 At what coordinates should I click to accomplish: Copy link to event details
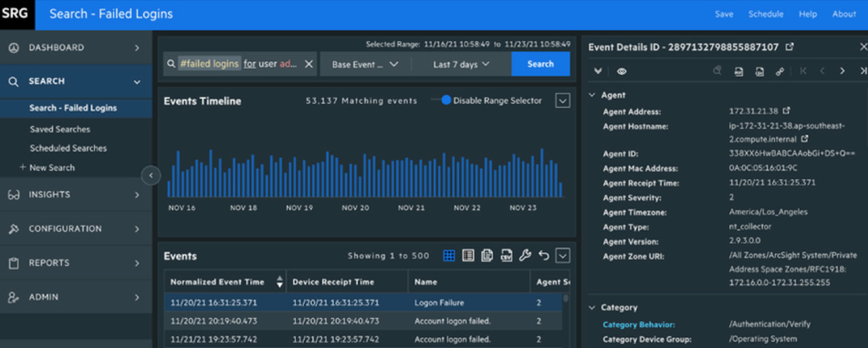pyautogui.click(x=779, y=72)
